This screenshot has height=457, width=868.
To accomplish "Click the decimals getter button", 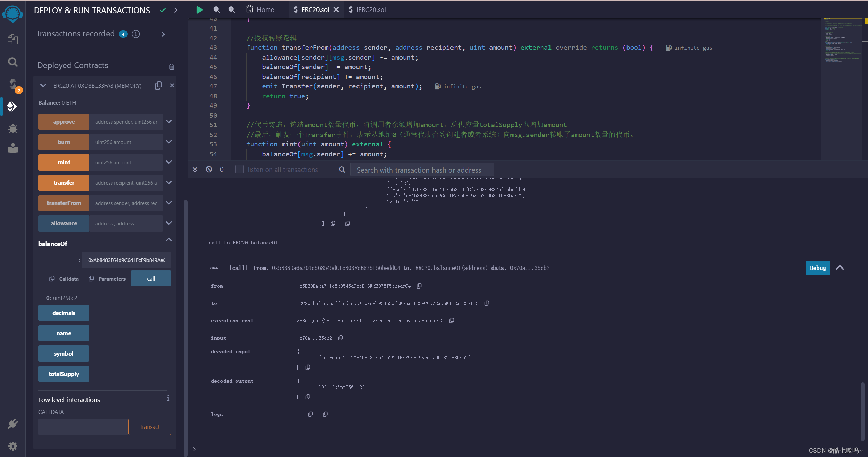I will coord(64,313).
